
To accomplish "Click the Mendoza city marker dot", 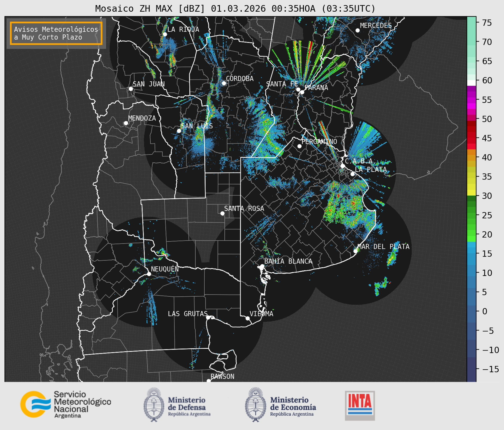I will 126,123.
